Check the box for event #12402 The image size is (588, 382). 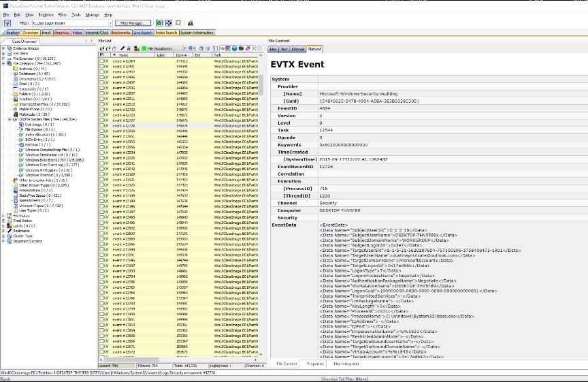[x=101, y=71]
